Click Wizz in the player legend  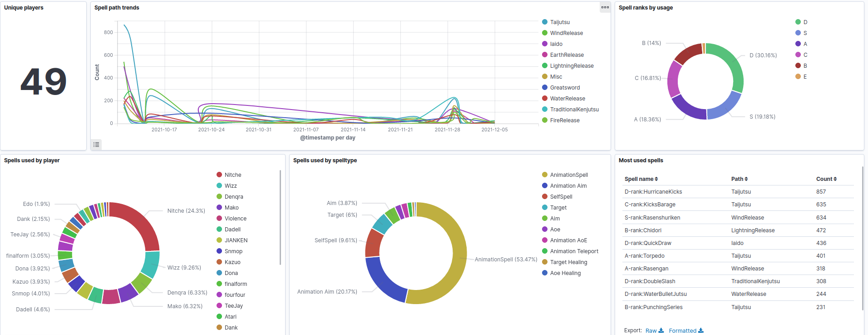pos(231,186)
